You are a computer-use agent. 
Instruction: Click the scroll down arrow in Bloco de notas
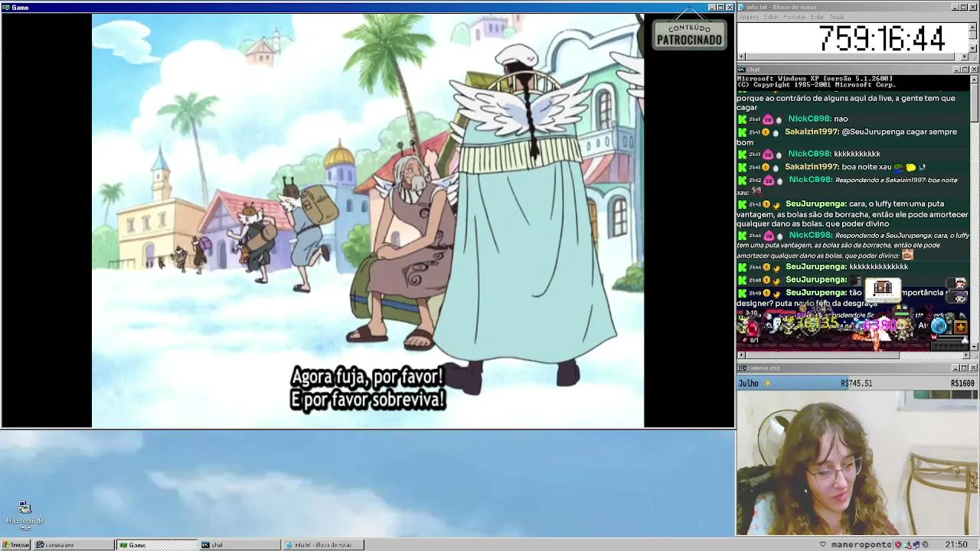click(973, 48)
